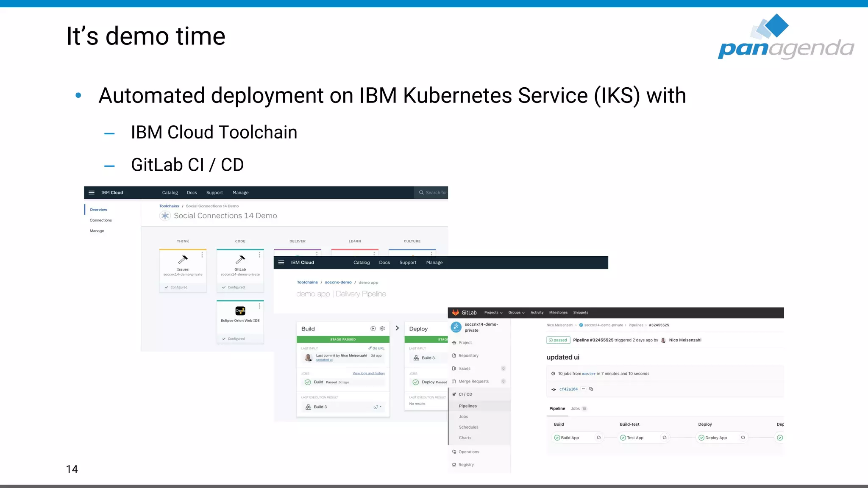This screenshot has height=488, width=868.
Task: Click the Toolchains breadcrumb above Social Connections 14 Demo
Action: 169,206
